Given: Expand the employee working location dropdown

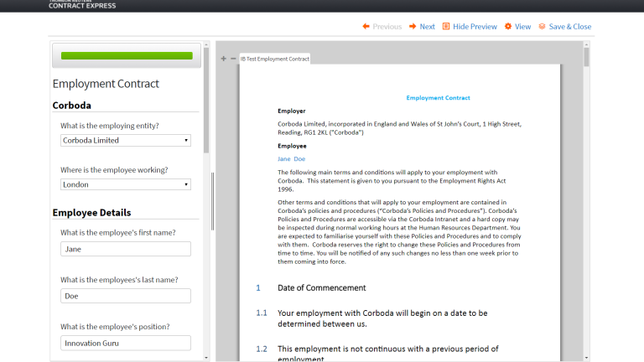Looking at the screenshot, I should click(126, 184).
